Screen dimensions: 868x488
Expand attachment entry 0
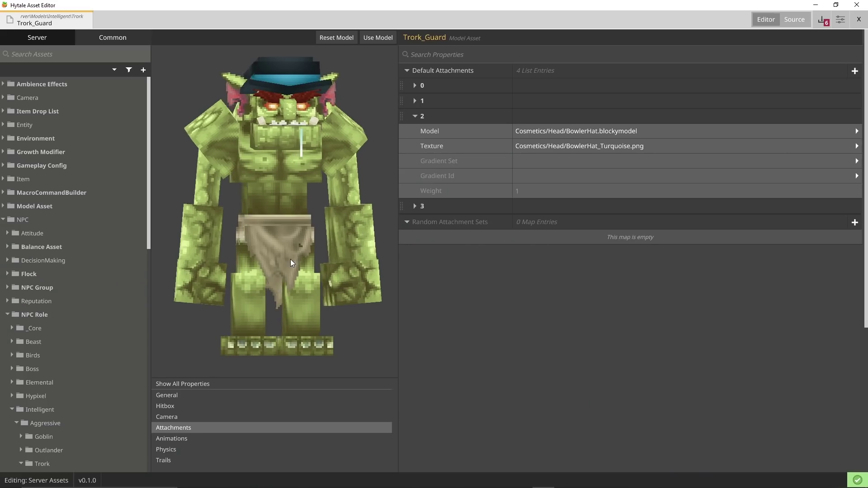pos(415,85)
